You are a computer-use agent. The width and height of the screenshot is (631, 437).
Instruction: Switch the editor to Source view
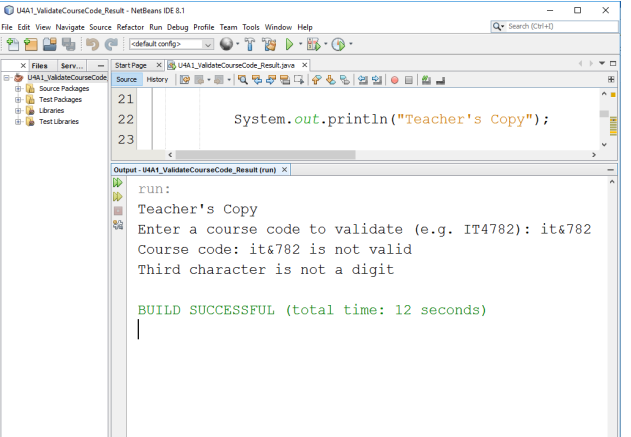pyautogui.click(x=126, y=79)
